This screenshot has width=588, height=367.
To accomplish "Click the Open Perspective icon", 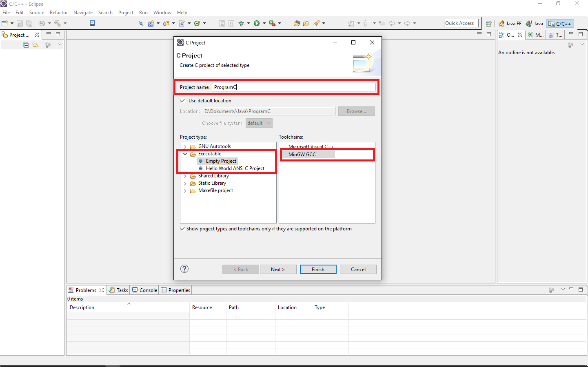I will (x=488, y=24).
